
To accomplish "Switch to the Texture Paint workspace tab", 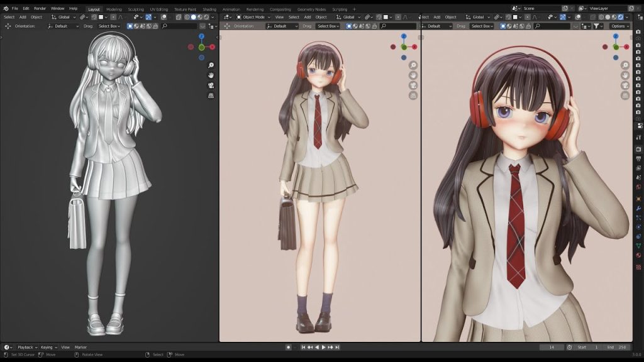I will 186,9.
